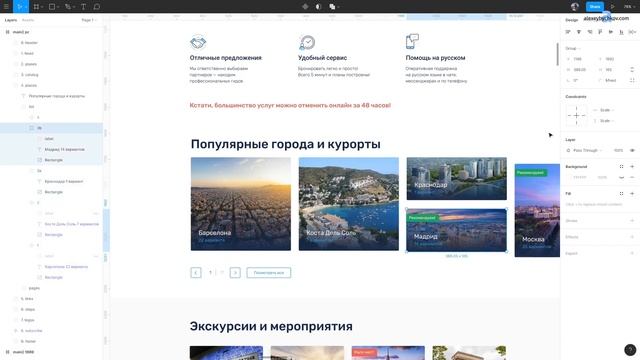This screenshot has width=640, height=360.
Task: Select the Москва card image
Action: (x=537, y=210)
